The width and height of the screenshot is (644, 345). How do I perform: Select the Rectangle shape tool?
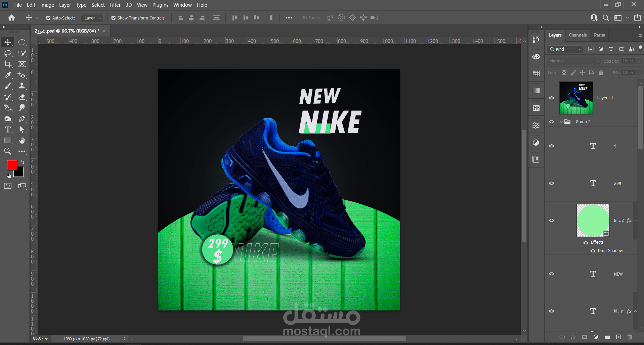pos(8,141)
